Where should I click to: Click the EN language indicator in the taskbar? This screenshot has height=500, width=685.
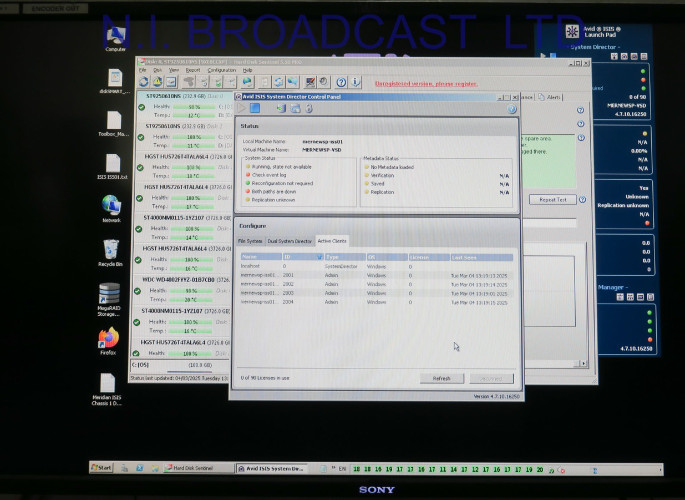point(342,469)
